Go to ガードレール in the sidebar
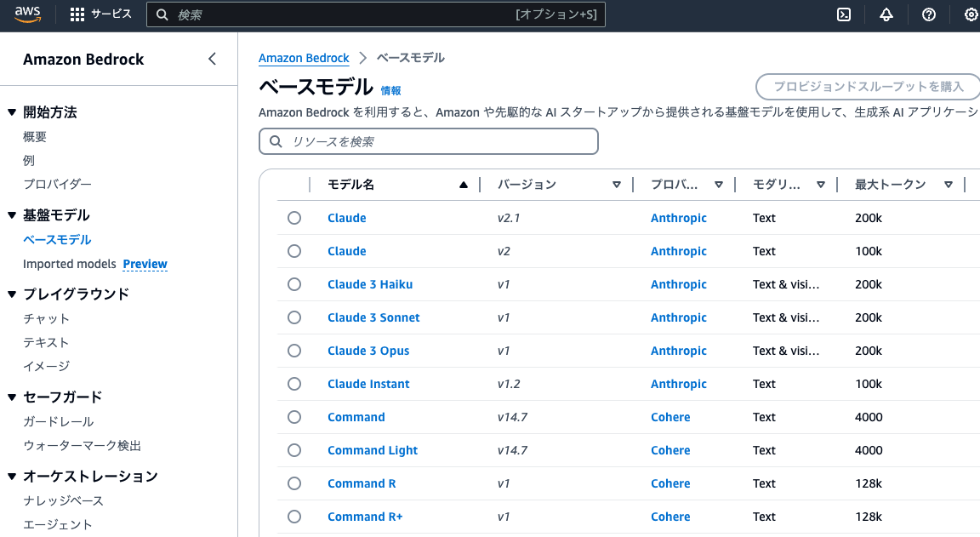 click(59, 421)
